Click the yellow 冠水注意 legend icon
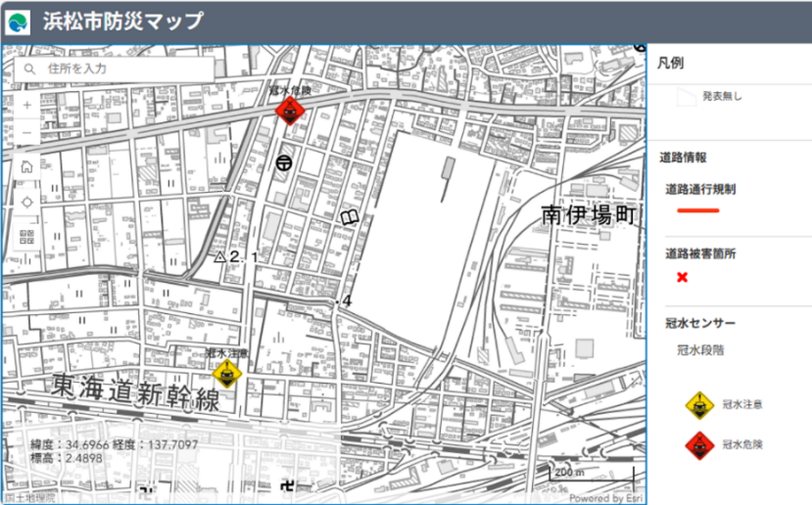The height and width of the screenshot is (505, 812). point(699,405)
